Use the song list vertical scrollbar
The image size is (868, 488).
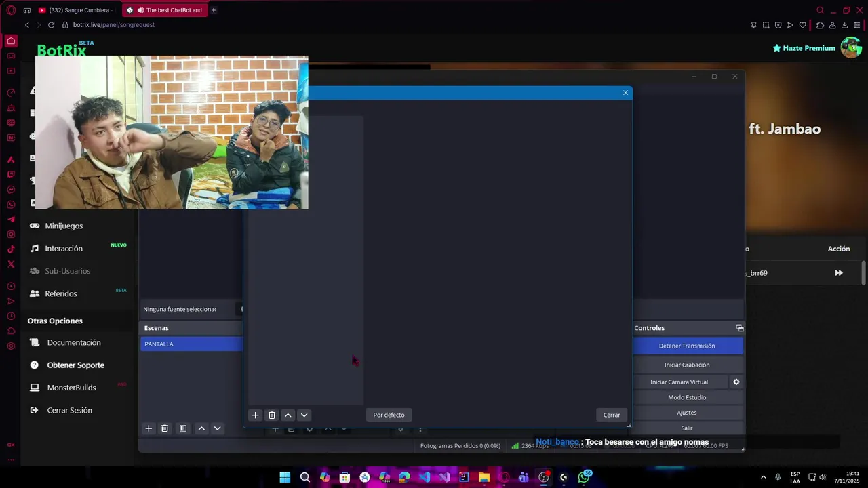[x=863, y=273]
